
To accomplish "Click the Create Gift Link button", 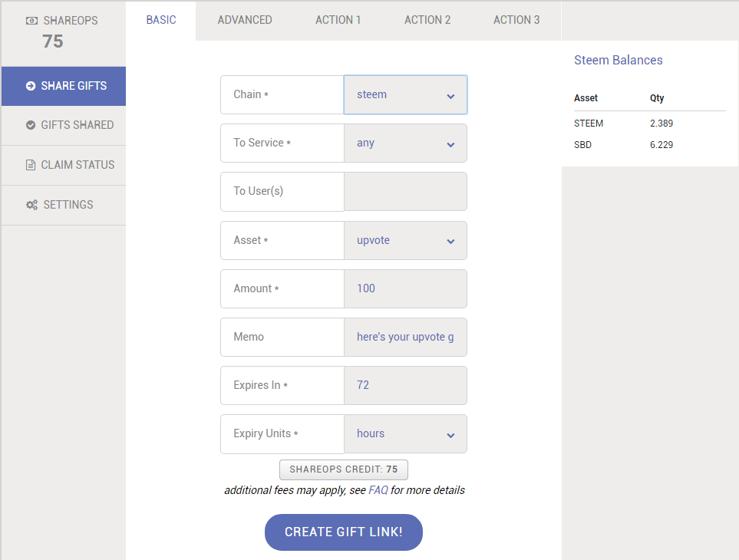I will coord(344,532).
